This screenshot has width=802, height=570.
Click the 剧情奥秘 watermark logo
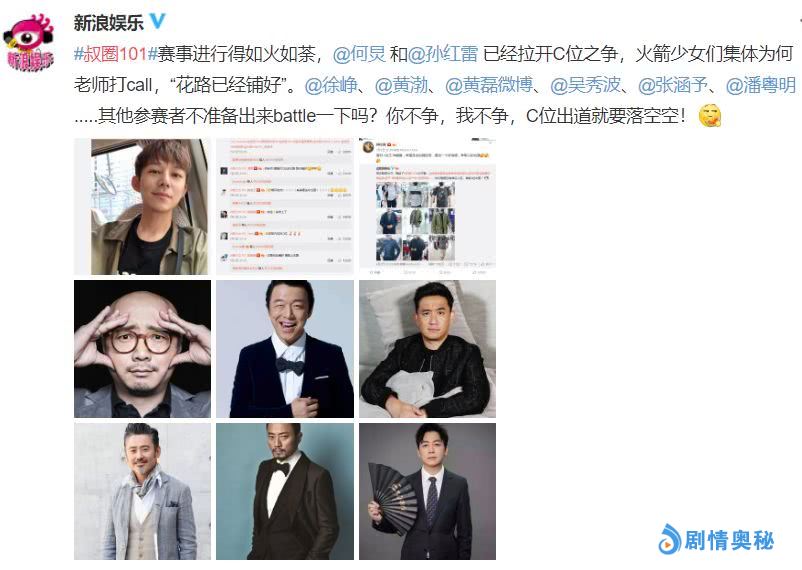coord(716,539)
